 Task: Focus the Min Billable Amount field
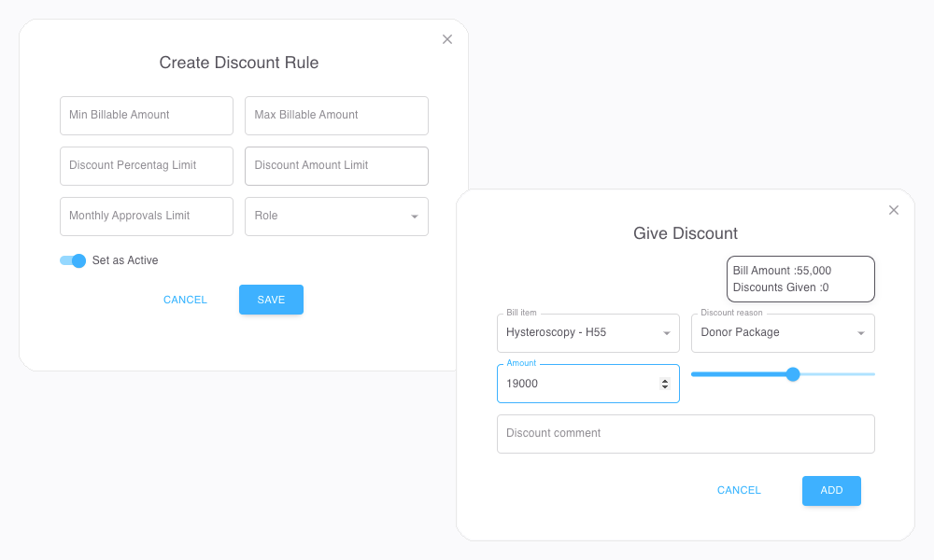click(146, 115)
